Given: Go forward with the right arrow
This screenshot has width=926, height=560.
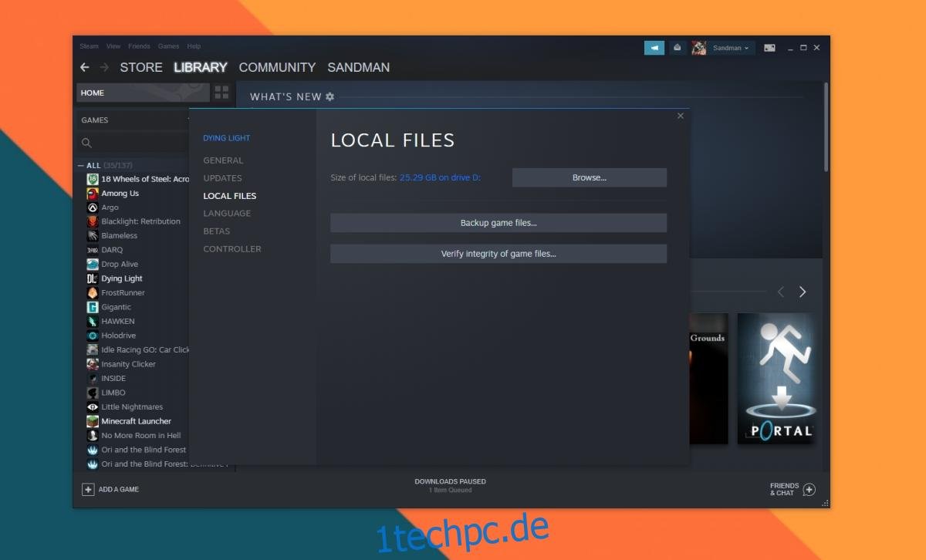Looking at the screenshot, I should 104,68.
